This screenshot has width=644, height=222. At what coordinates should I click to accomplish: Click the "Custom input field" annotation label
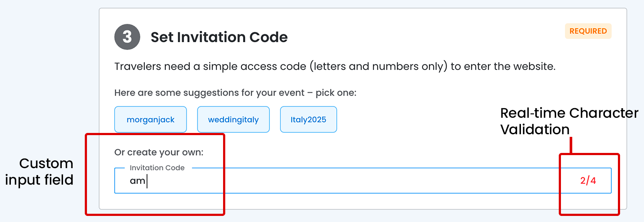pyautogui.click(x=40, y=171)
